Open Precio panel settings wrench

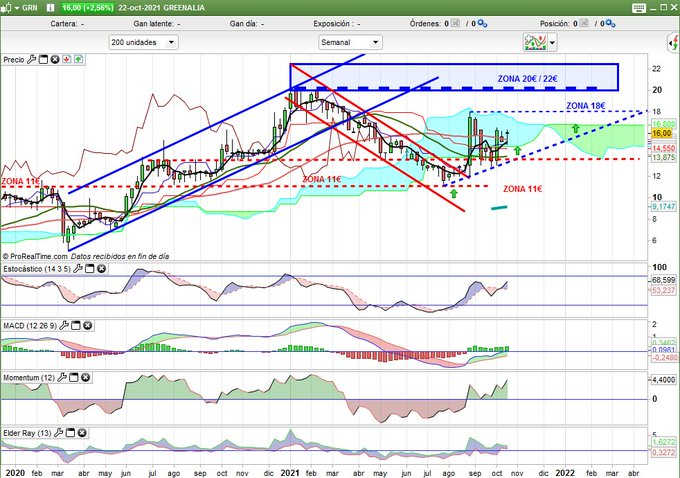point(32,59)
